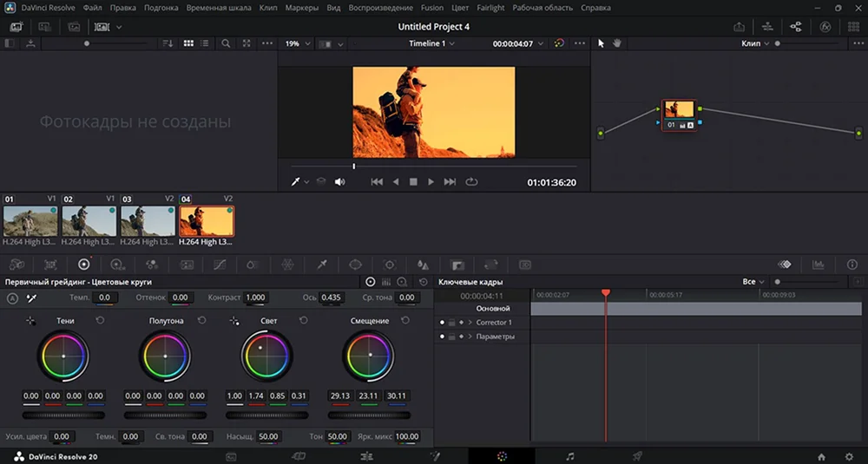Mute viewer audio speaker

click(x=340, y=181)
